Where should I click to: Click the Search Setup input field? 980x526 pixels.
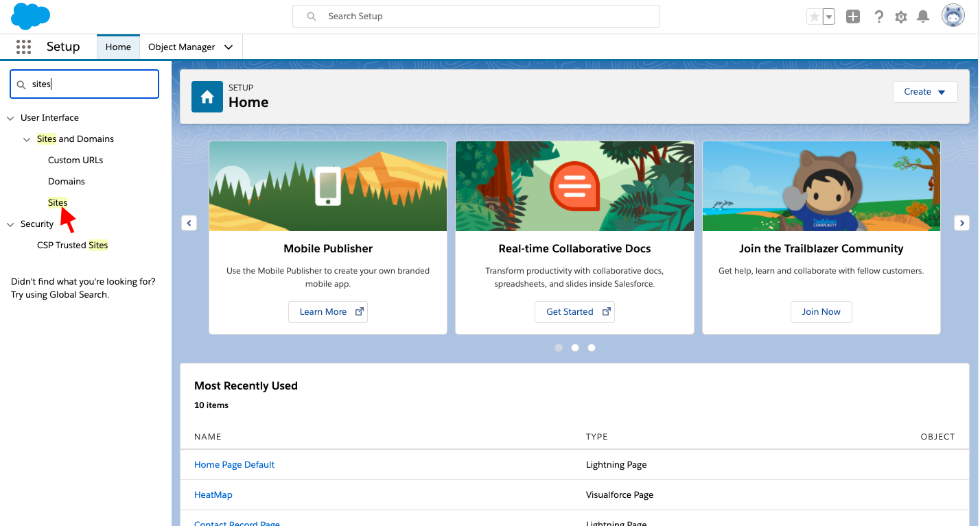pos(476,16)
